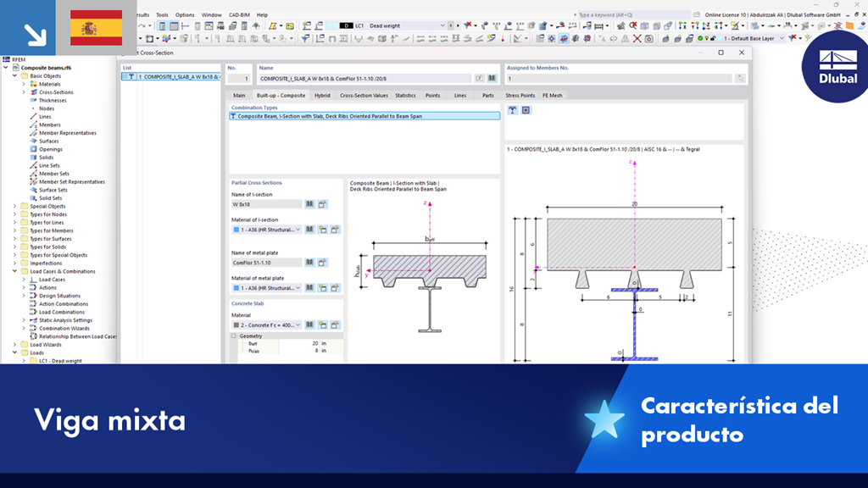Expand the Special Objects folder
Viewport: 868px width, 488px height.
click(x=15, y=207)
